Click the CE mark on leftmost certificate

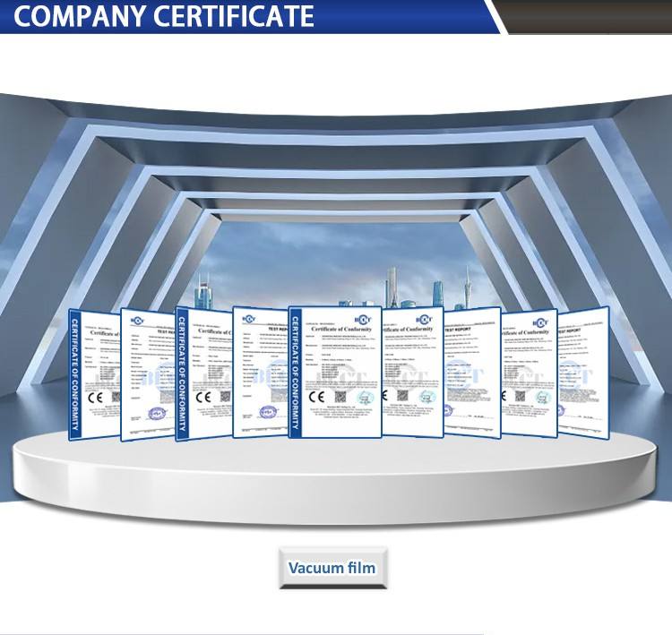point(90,397)
